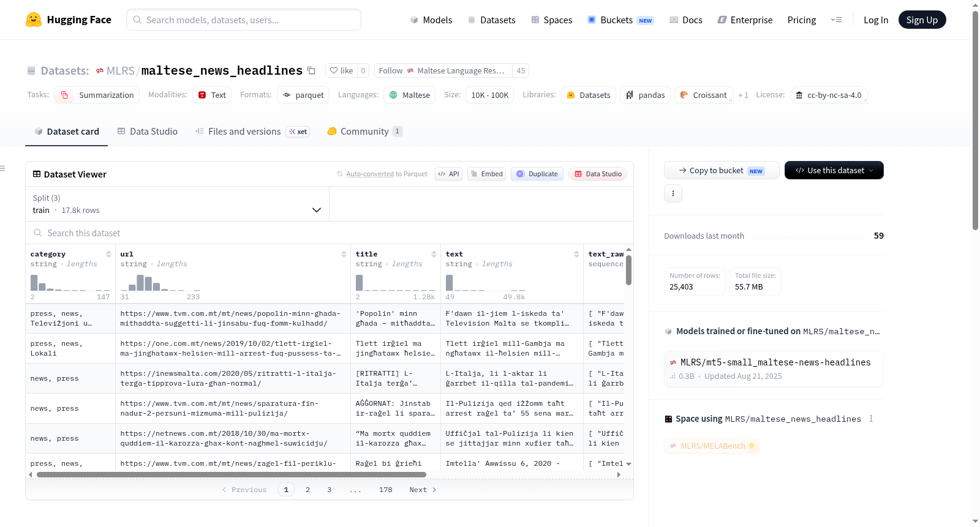The width and height of the screenshot is (980, 527).
Task: Click the cc-by-nc-sa-4.0 license tag
Action: click(829, 95)
